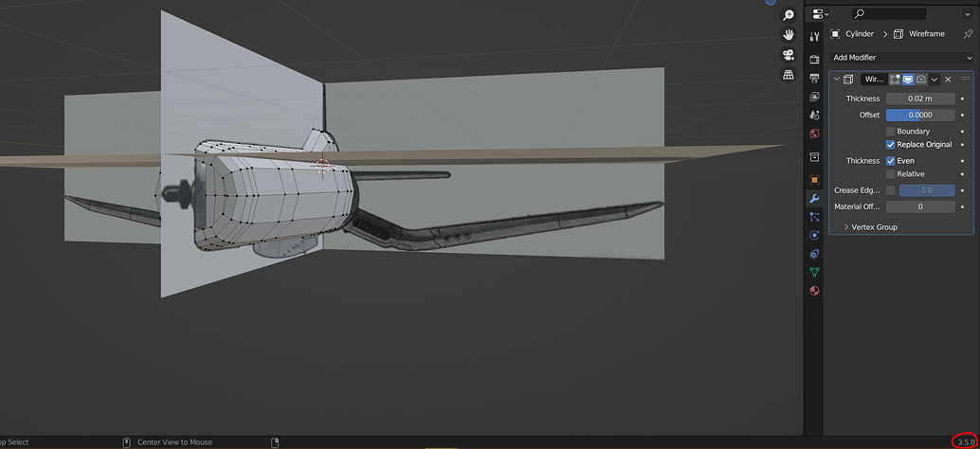Open the Scene properties tab
Viewport: 980px width, 449px height.
[x=814, y=115]
